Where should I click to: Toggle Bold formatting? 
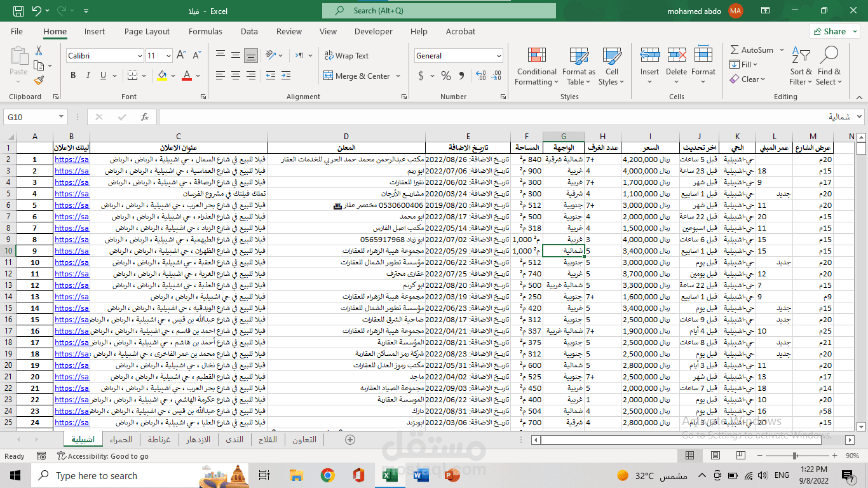click(x=73, y=76)
